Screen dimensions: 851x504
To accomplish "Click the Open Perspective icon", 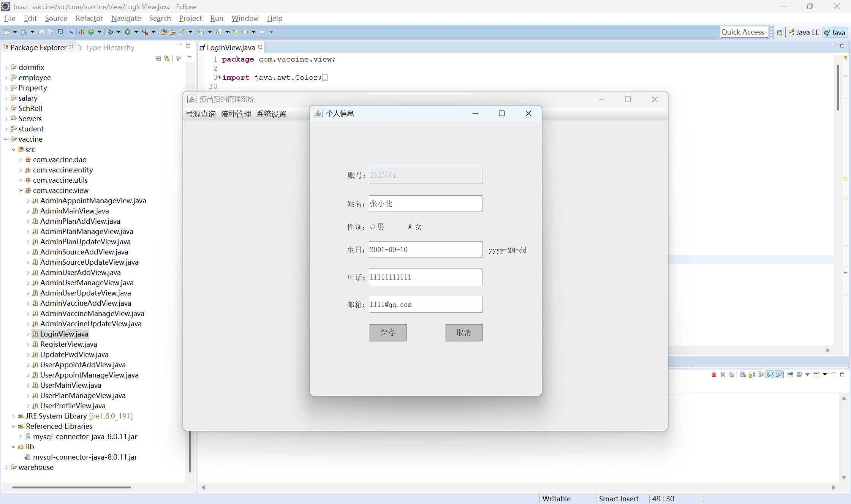I will (x=780, y=32).
